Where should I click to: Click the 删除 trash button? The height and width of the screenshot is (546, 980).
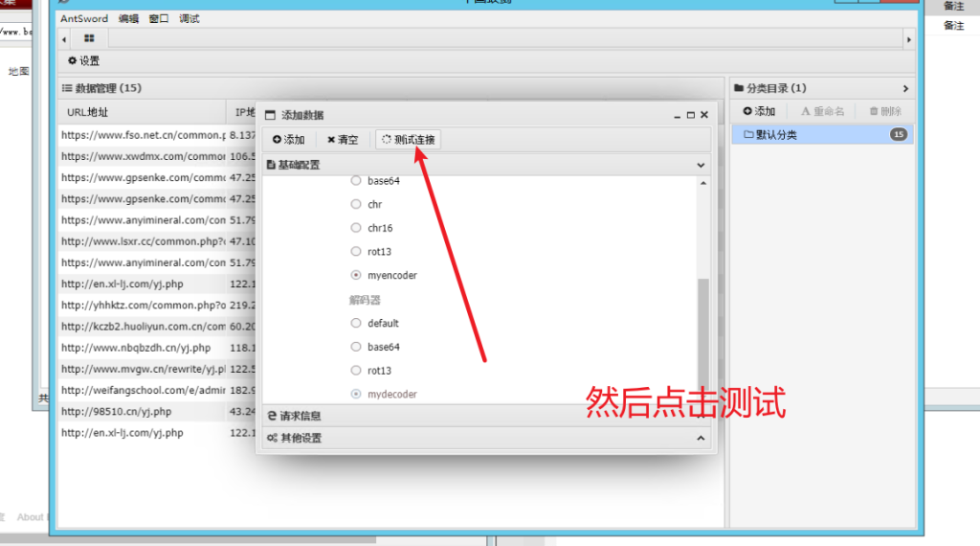click(x=885, y=112)
